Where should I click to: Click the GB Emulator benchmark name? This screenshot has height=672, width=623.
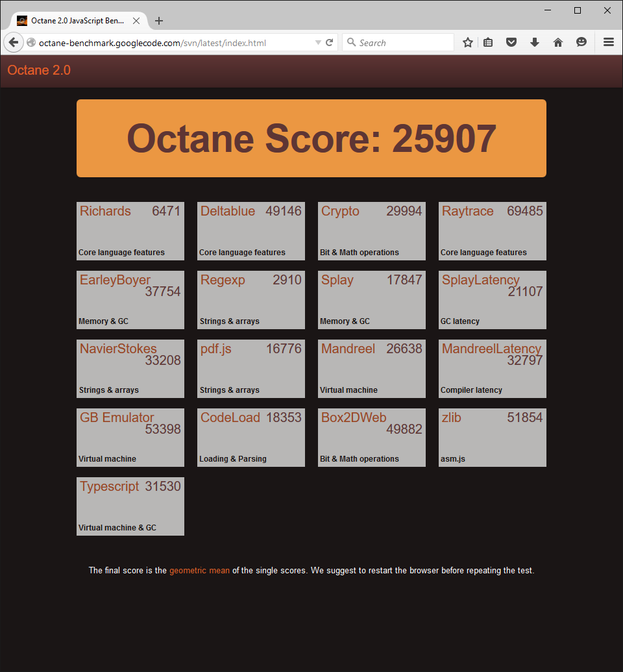pyautogui.click(x=117, y=417)
